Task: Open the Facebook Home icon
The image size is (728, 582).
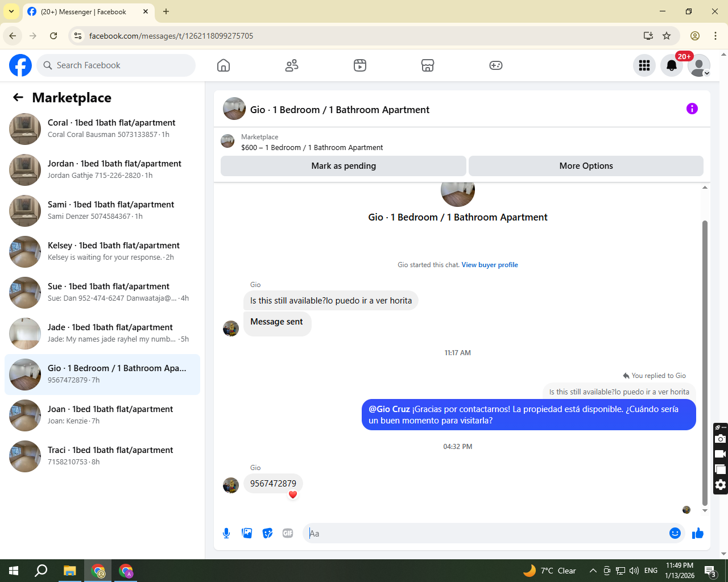Action: tap(224, 65)
